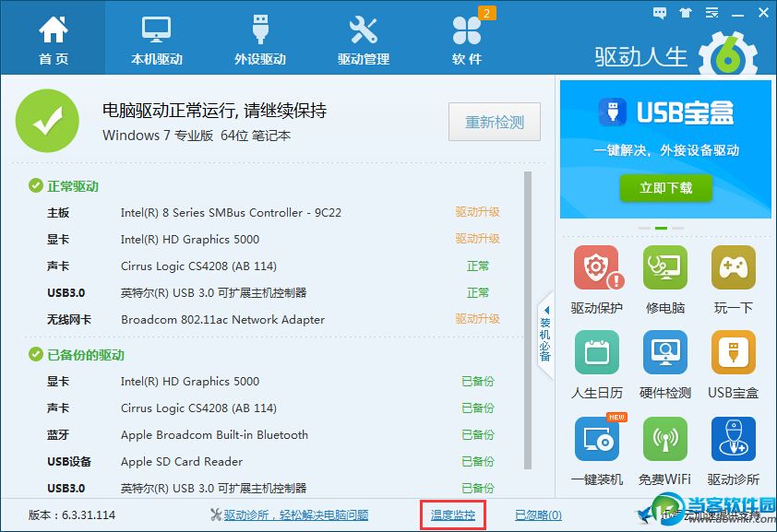The height and width of the screenshot is (532, 777).
Task: Open the 驱动诊所，轻松解决电脑问题 link
Action: [296, 515]
